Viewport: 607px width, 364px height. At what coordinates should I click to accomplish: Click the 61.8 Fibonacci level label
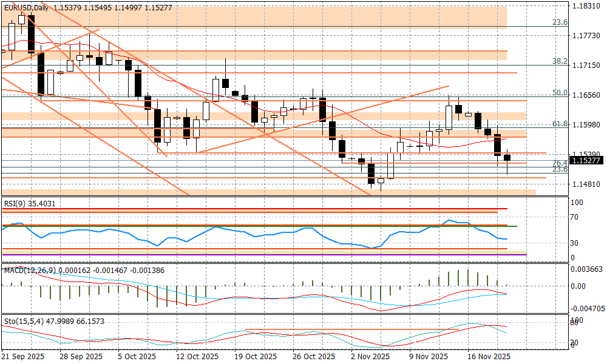pyautogui.click(x=559, y=124)
